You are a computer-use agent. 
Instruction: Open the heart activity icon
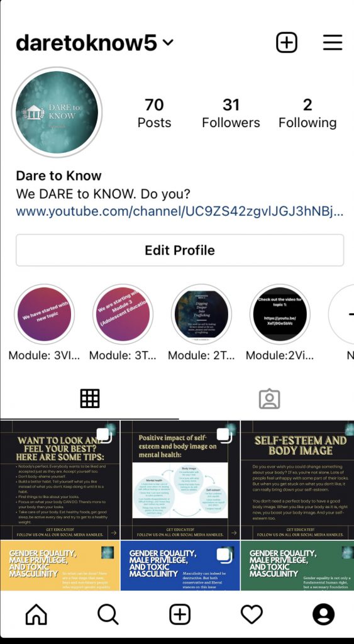252,615
